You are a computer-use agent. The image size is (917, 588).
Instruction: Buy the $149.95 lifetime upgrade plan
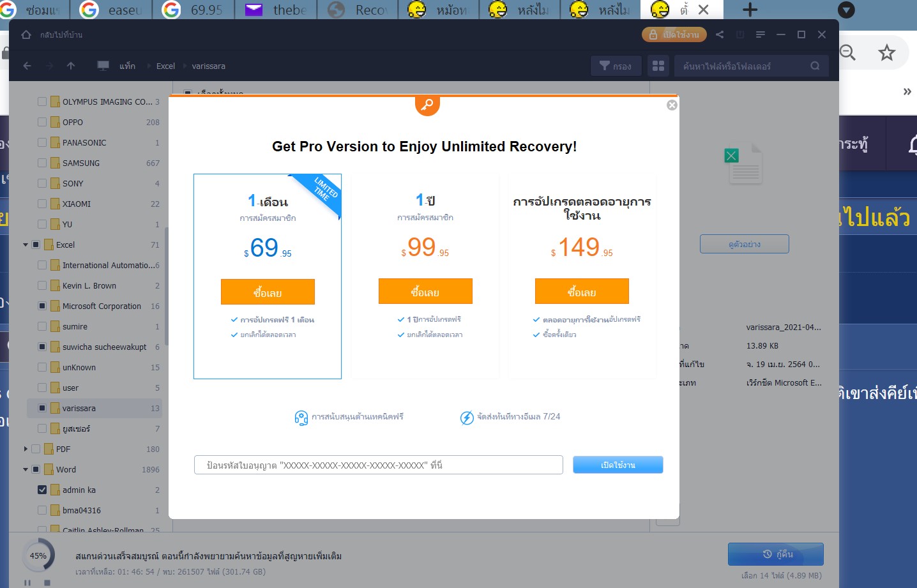click(x=582, y=291)
